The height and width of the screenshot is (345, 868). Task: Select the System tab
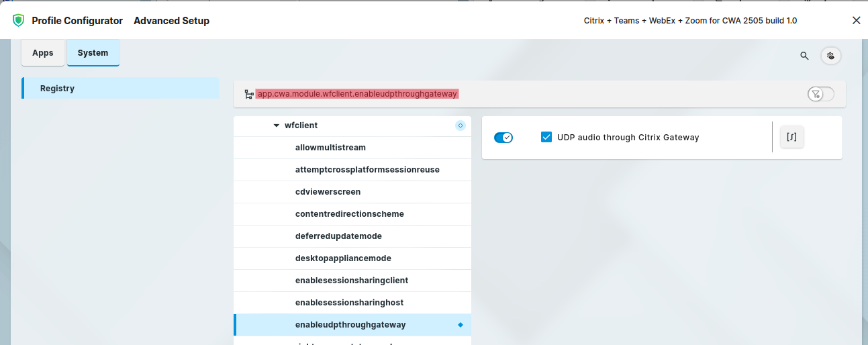pos(93,53)
